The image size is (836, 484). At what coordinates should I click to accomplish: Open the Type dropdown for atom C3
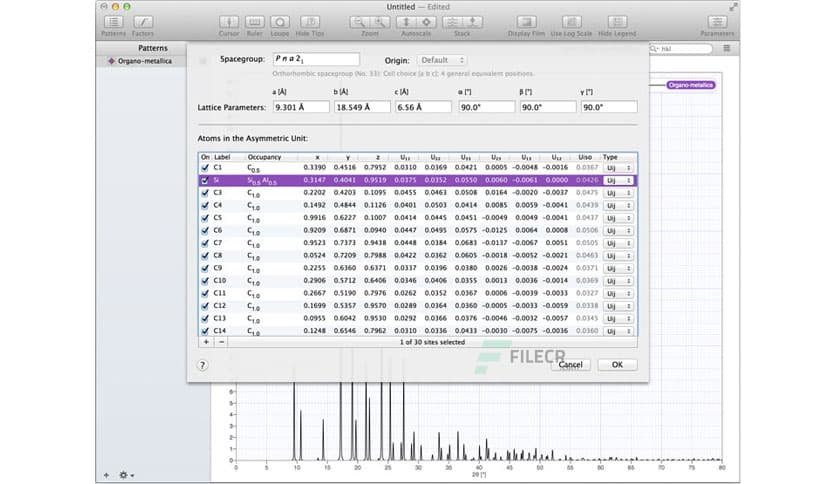click(617, 192)
